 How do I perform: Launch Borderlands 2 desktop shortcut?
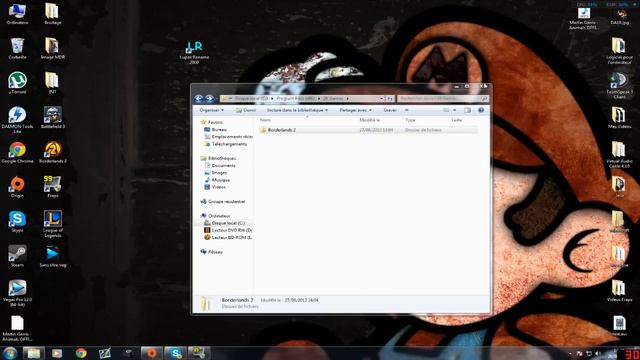click(x=53, y=153)
